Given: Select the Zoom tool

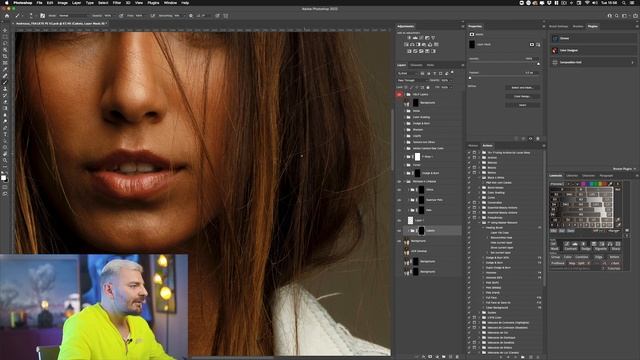Looking at the screenshot, I should [x=5, y=160].
